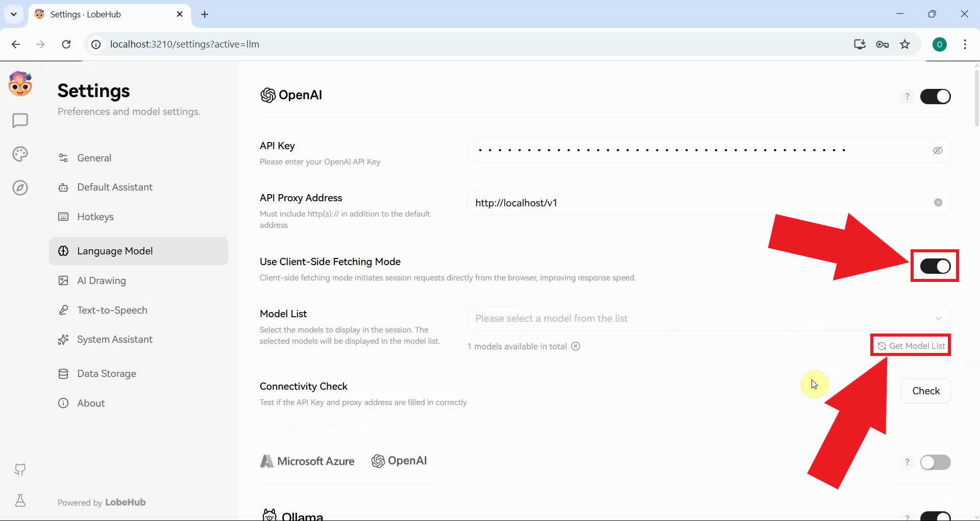Open the user avatar at the top left
The height and width of the screenshot is (521, 980).
19,84
